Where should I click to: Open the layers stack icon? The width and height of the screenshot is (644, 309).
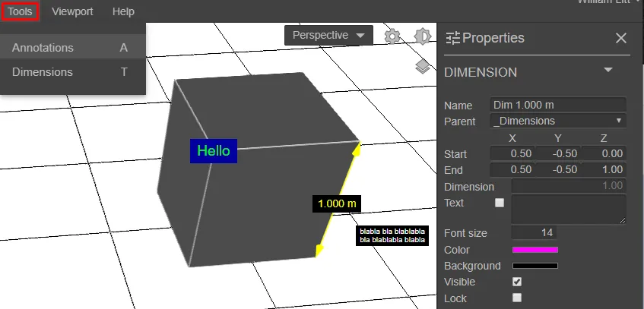point(422,67)
